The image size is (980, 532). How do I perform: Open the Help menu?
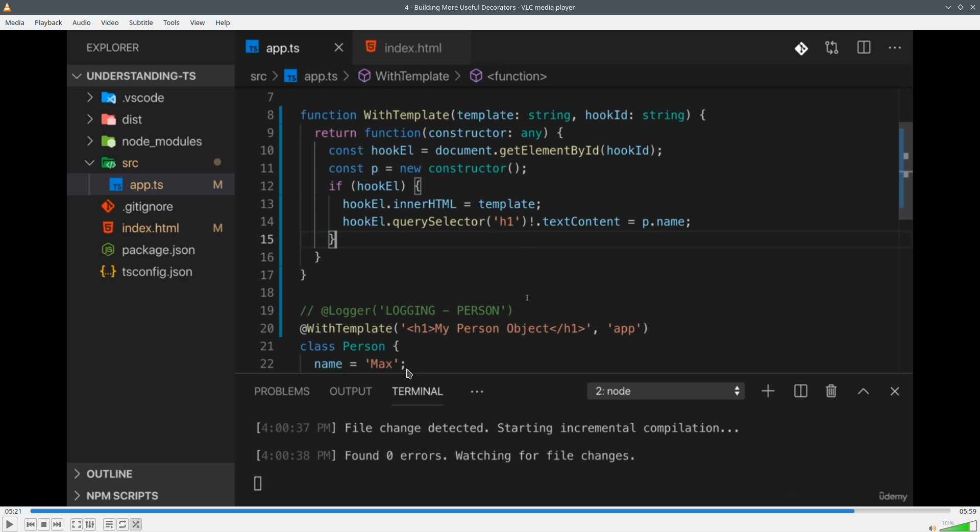[x=223, y=23]
